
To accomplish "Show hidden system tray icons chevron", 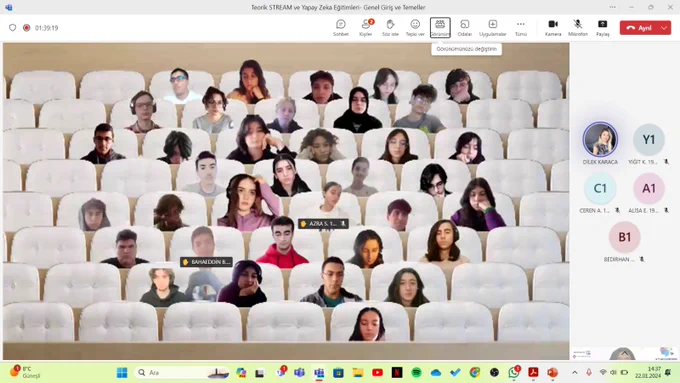I will point(575,373).
